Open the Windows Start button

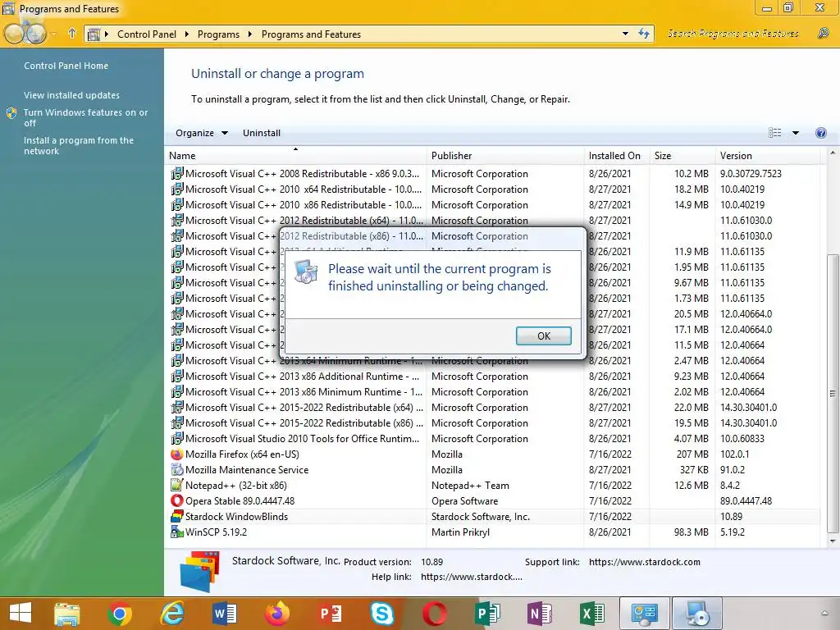click(x=21, y=613)
